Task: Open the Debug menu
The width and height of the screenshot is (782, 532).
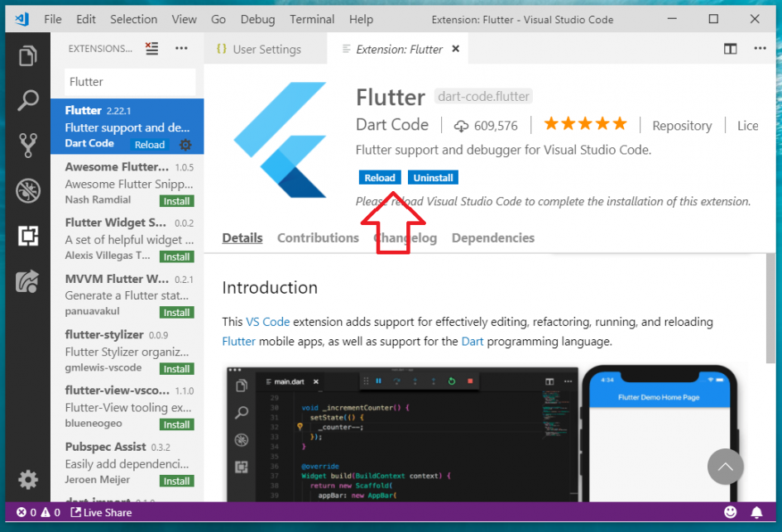Action: [x=257, y=19]
